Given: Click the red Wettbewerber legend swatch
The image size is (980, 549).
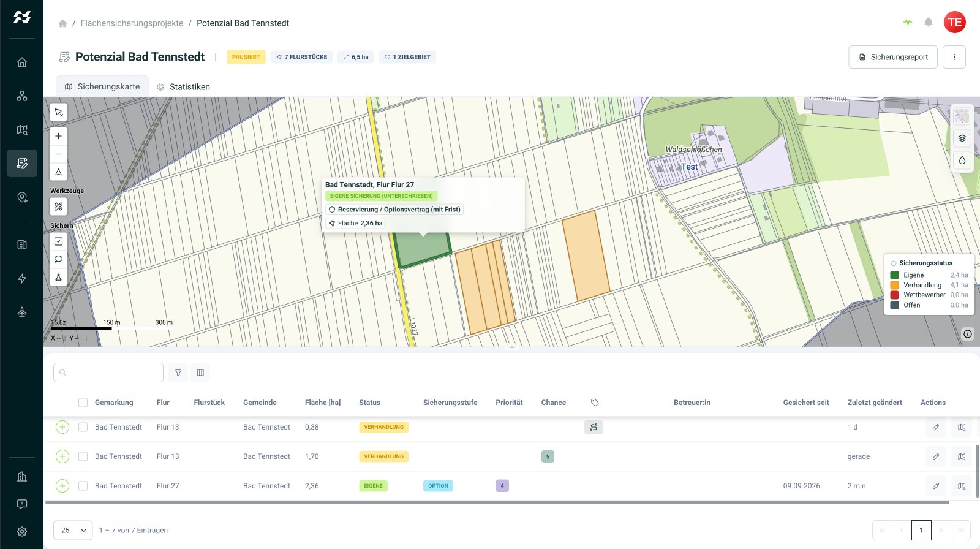Looking at the screenshot, I should click(x=894, y=295).
